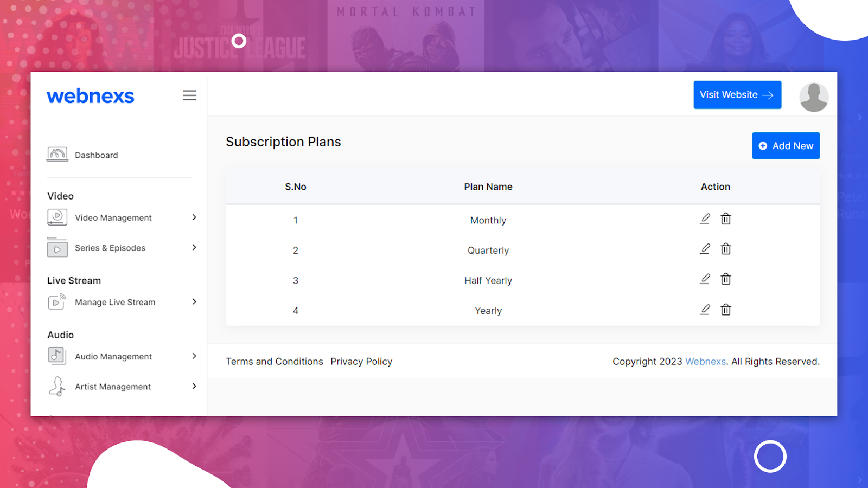Select the Monthly plan name

(488, 220)
